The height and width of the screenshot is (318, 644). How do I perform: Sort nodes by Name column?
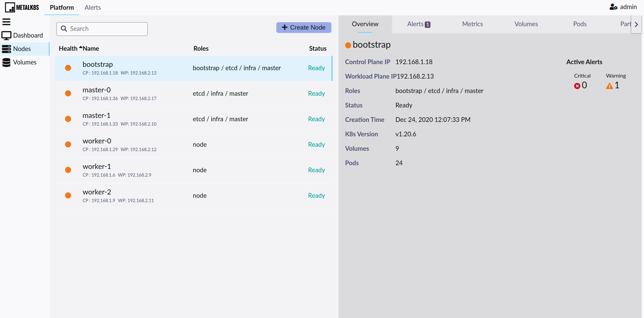coord(91,48)
